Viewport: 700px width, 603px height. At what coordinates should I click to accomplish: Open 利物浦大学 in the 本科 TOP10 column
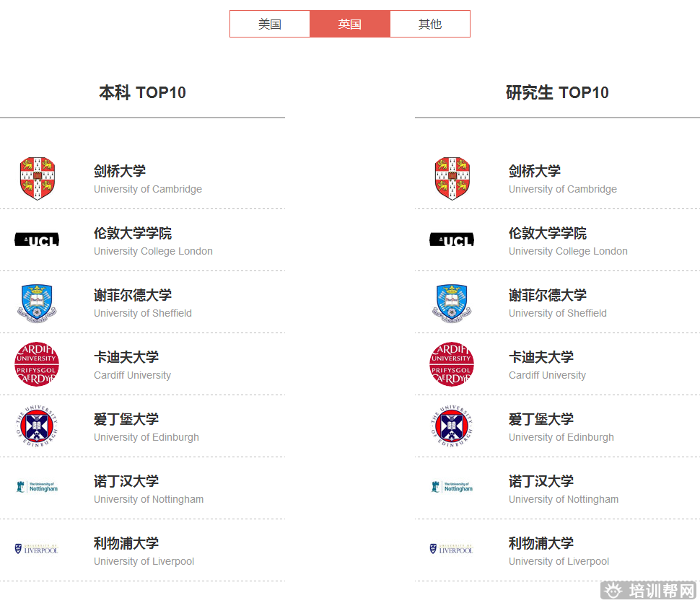click(126, 543)
